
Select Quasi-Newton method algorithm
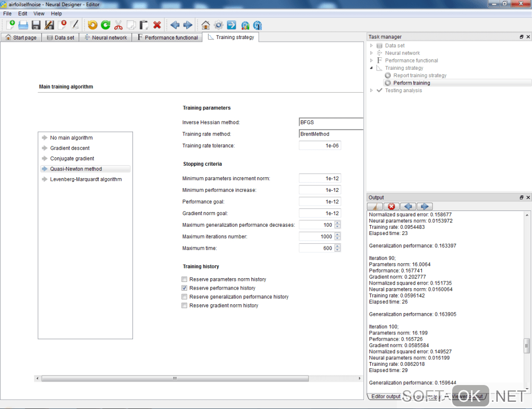[85, 169]
